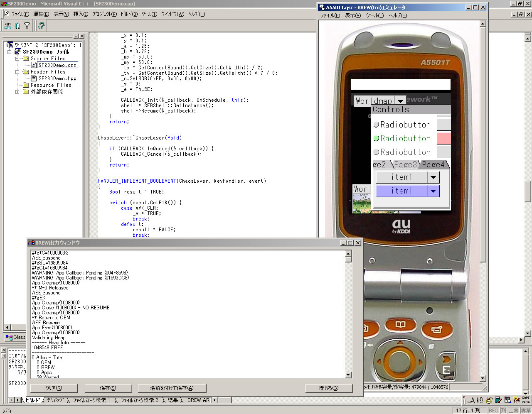Open the highlighted blue item1 combo box

pyautogui.click(x=433, y=191)
